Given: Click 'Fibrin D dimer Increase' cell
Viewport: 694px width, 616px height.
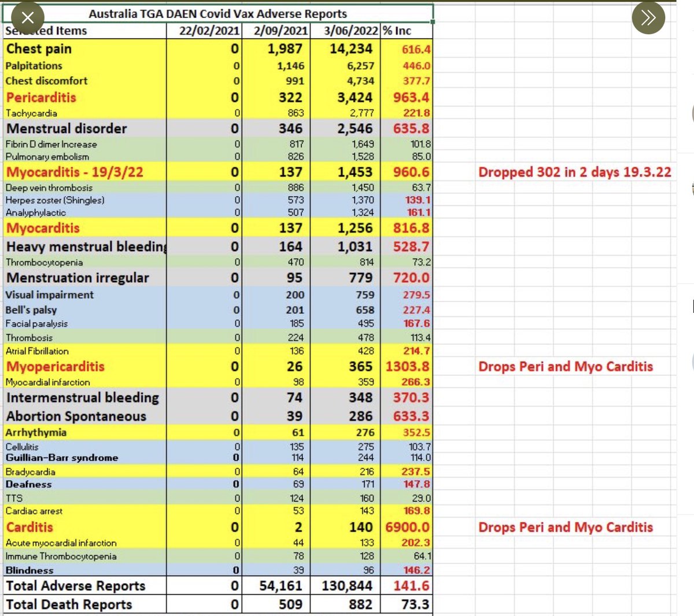Looking at the screenshot, I should [51, 144].
